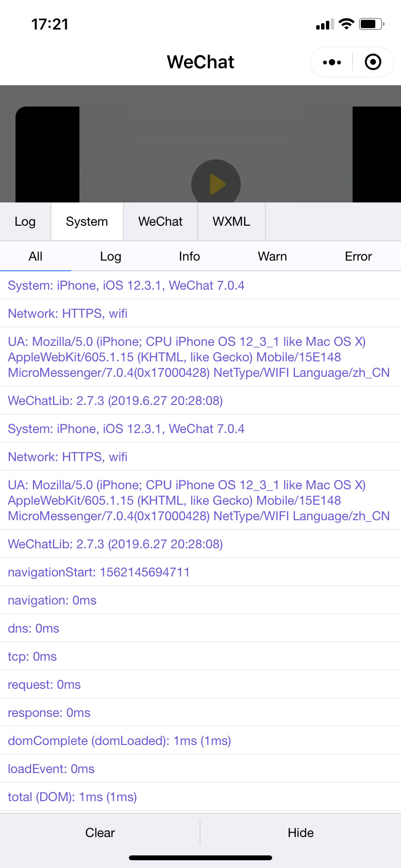The height and width of the screenshot is (868, 401).
Task: Filter messages by Error level
Action: point(358,257)
